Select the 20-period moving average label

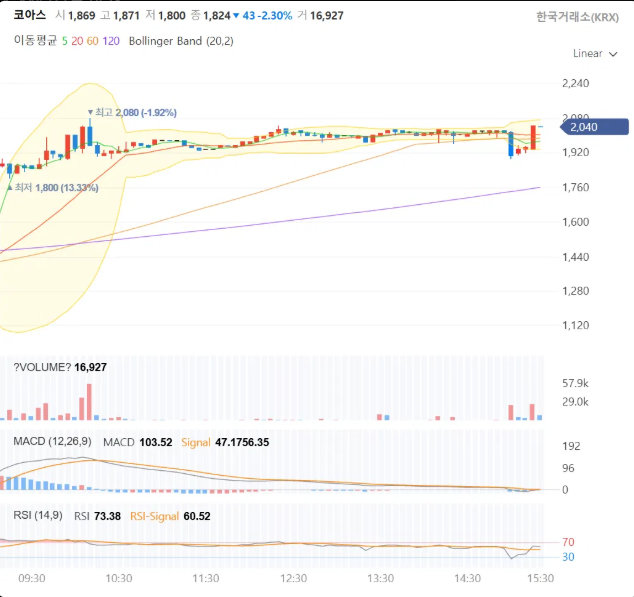coord(77,41)
